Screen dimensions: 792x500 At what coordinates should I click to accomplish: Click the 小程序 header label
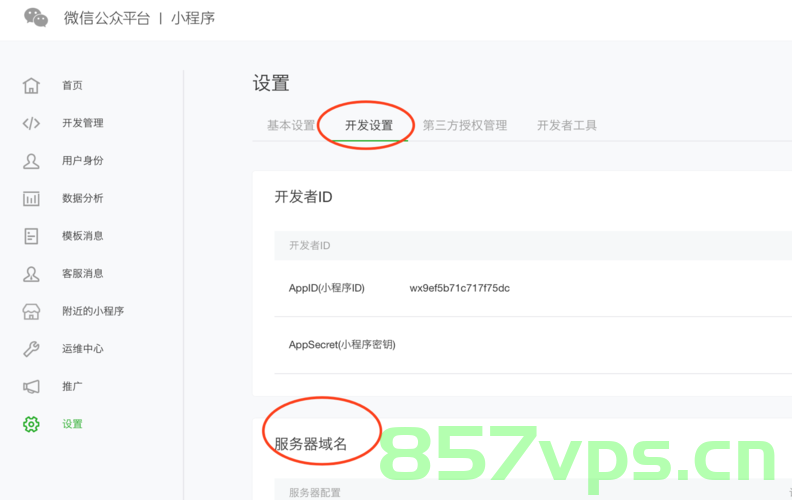193,18
